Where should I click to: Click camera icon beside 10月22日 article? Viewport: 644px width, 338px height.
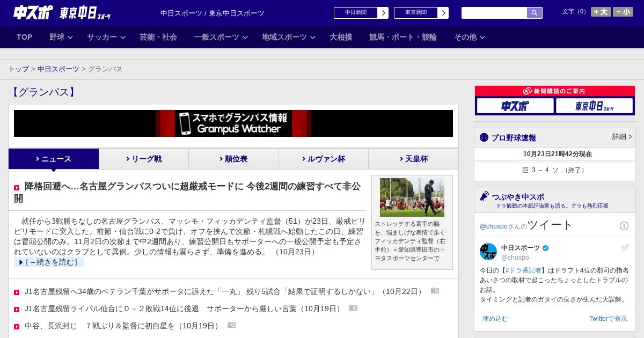pyautogui.click(x=435, y=291)
